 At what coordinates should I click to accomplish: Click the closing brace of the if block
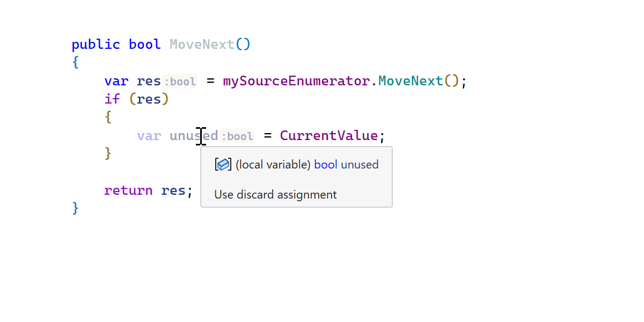[x=108, y=153]
